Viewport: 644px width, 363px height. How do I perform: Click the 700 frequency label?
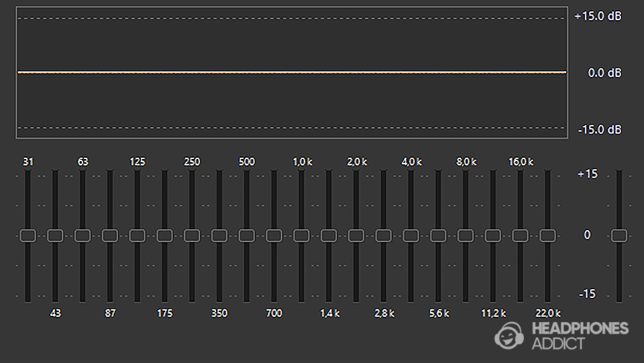(274, 313)
